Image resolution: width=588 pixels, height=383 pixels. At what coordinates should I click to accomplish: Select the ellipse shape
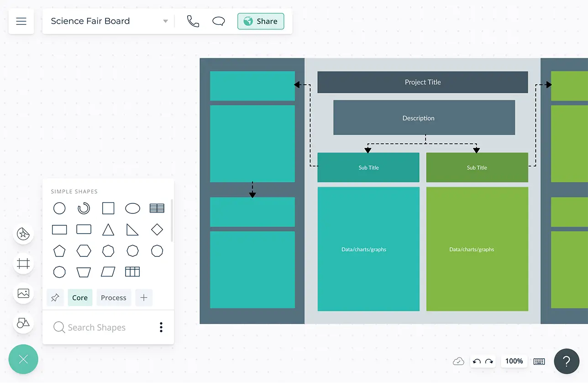coord(133,208)
